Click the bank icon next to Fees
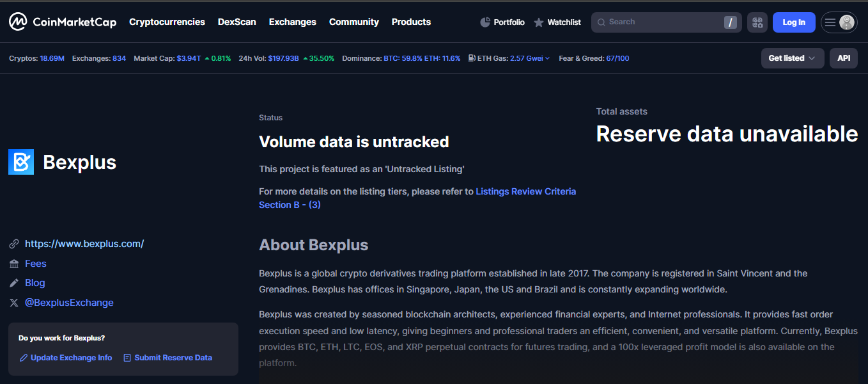The width and height of the screenshot is (868, 384). click(13, 263)
